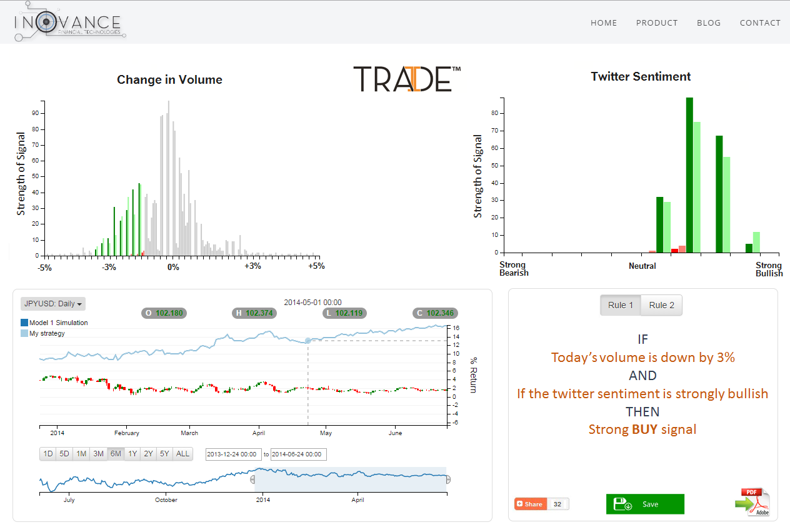Navigate to the CONTACT page
Image resolution: width=790 pixels, height=532 pixels.
click(x=760, y=23)
